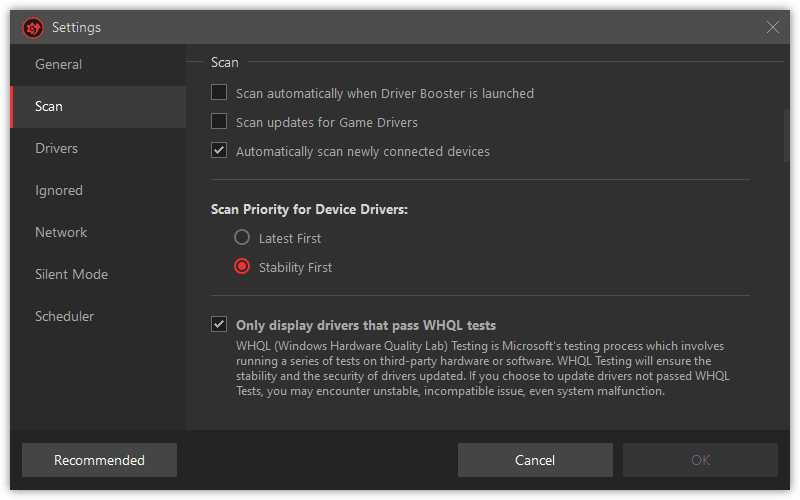Go to the Network tab
Screen dimensions: 800x500
coord(98,233)
